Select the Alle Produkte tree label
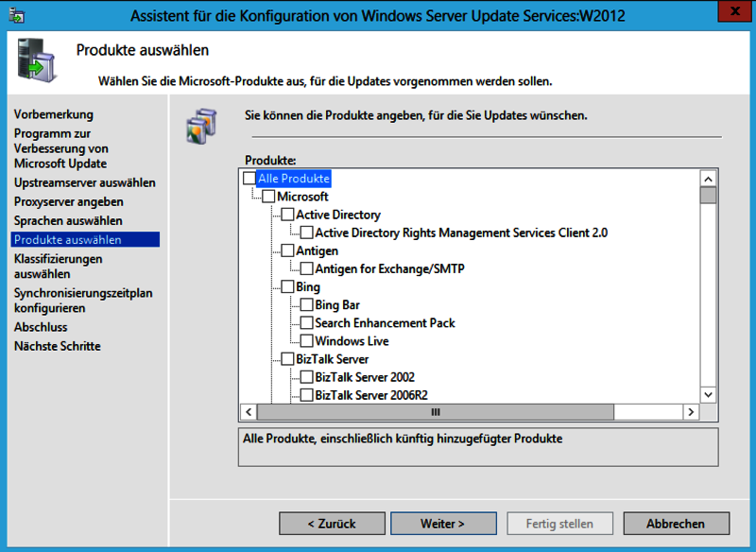Viewport: 756px width, 552px height. coord(294,179)
